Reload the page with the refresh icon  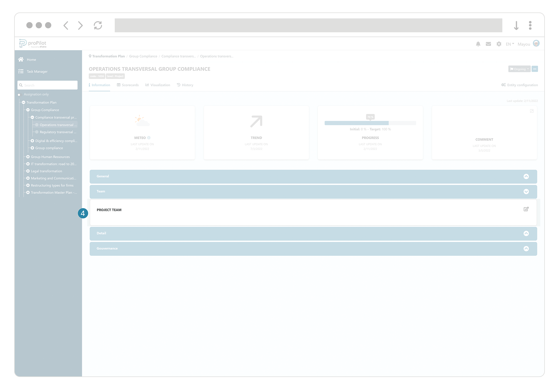click(x=98, y=25)
